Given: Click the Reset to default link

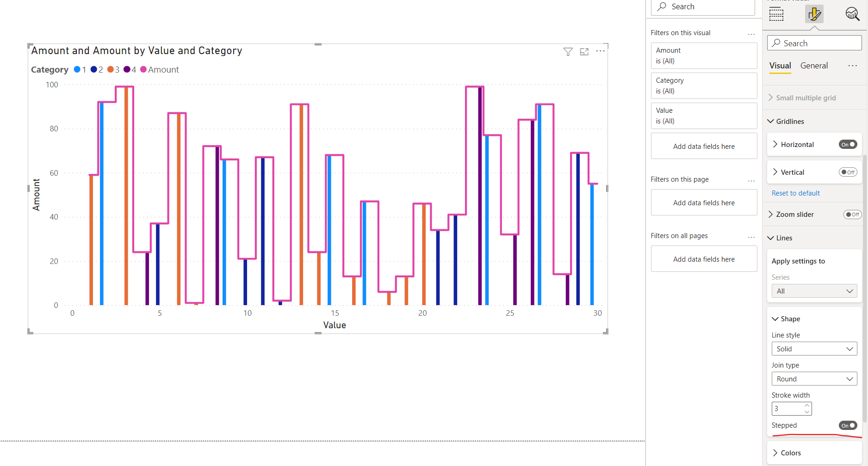Looking at the screenshot, I should [795, 193].
